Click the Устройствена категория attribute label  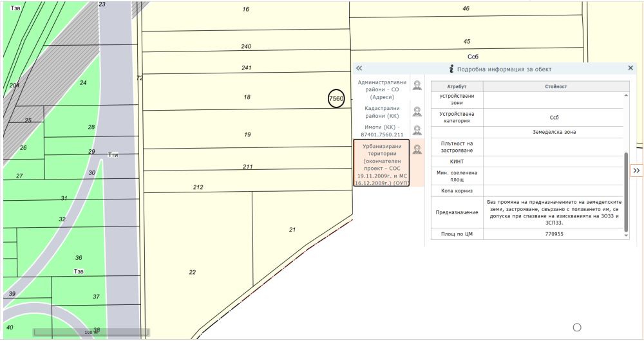457,117
